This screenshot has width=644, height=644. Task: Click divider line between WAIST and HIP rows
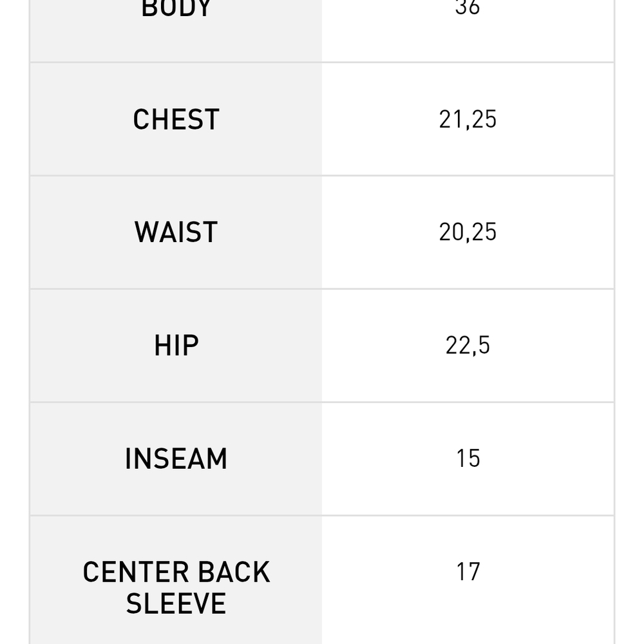[x=322, y=289]
